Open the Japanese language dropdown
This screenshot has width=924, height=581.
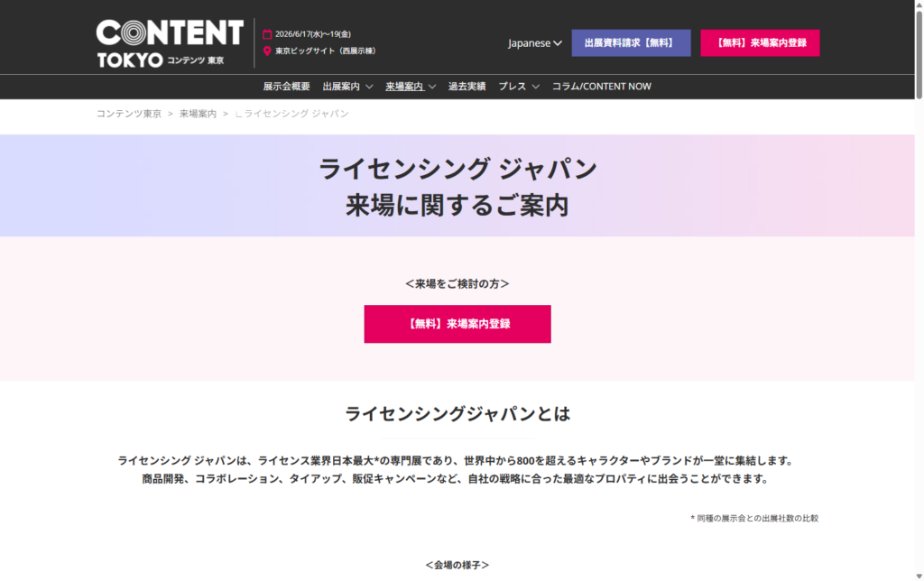535,43
